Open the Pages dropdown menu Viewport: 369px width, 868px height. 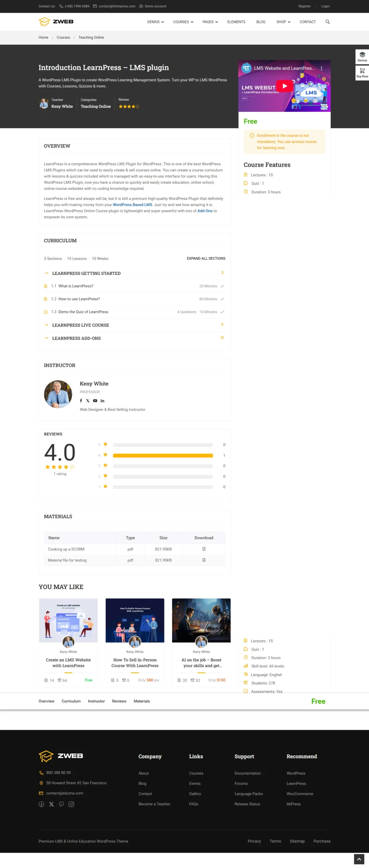210,22
